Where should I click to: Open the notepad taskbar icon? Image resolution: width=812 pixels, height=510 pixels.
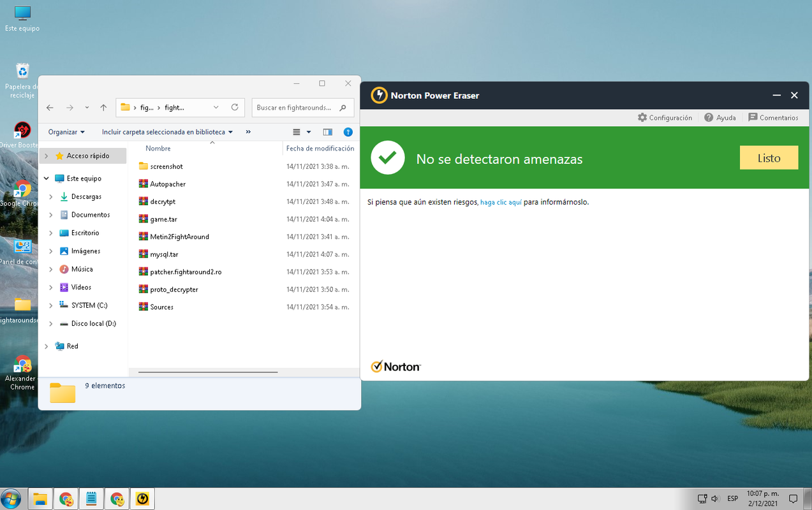92,499
